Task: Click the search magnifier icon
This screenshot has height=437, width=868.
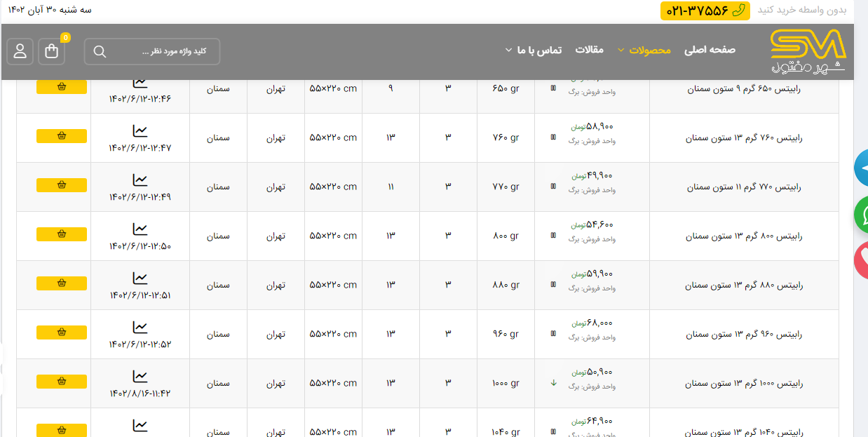Action: tap(100, 51)
